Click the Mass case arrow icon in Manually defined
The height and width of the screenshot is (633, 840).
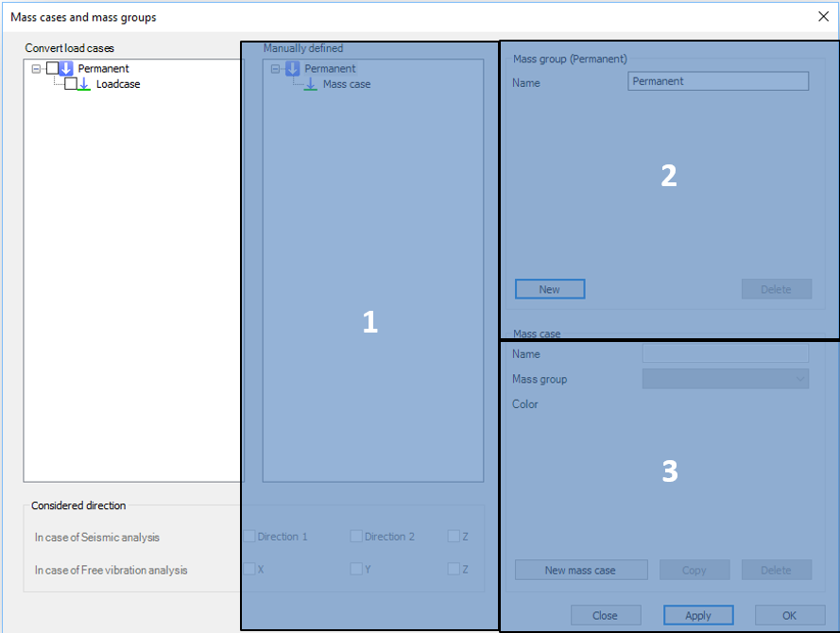[x=310, y=84]
